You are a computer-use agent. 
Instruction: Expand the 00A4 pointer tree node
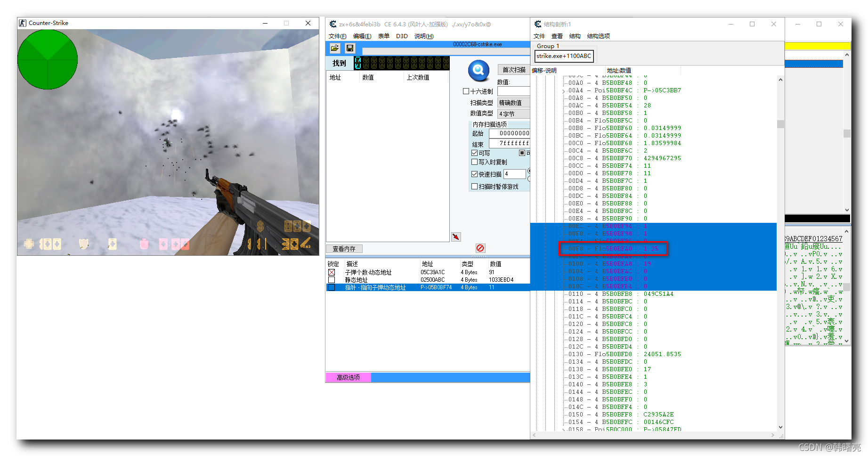click(x=564, y=91)
